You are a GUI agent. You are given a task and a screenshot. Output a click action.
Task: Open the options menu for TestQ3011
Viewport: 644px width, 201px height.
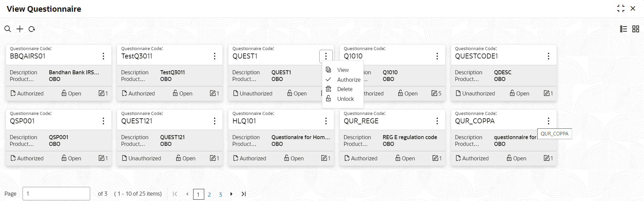(x=215, y=56)
